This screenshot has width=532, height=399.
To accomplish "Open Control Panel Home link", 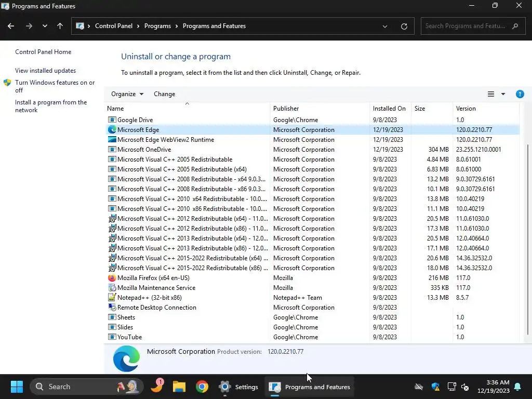I will [x=43, y=52].
